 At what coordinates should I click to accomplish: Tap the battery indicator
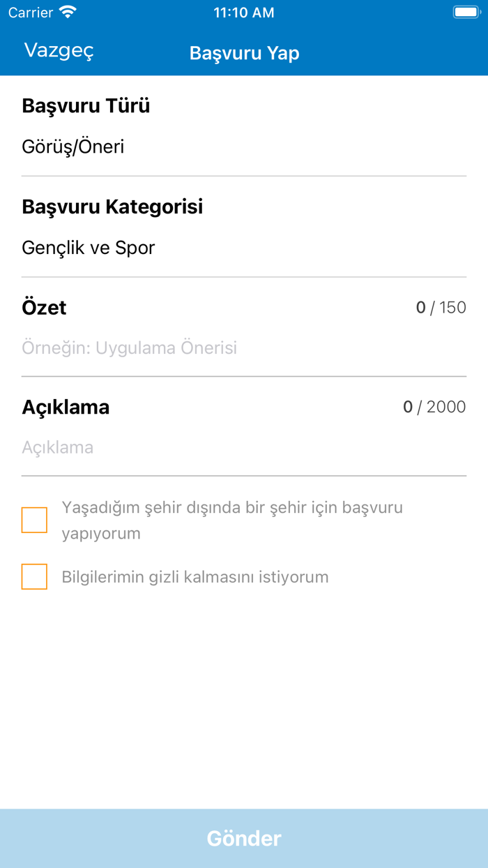tap(466, 12)
